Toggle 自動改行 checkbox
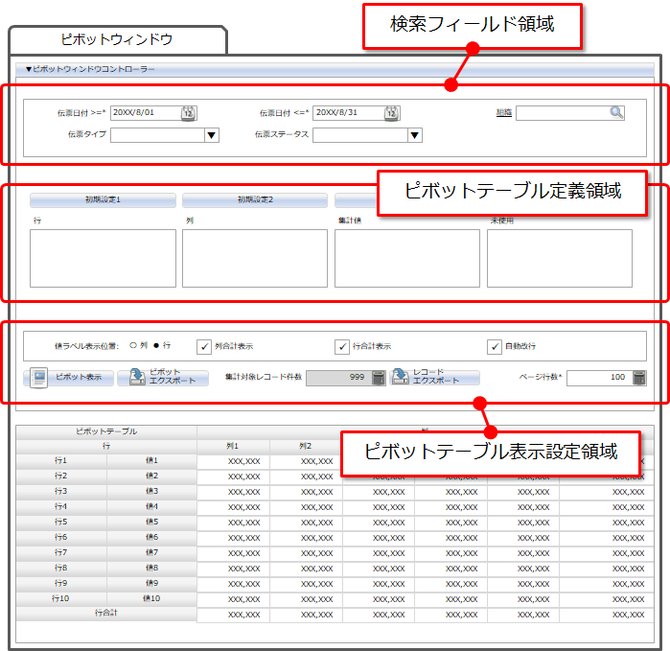Image resolution: width=670 pixels, height=651 pixels. point(494,346)
